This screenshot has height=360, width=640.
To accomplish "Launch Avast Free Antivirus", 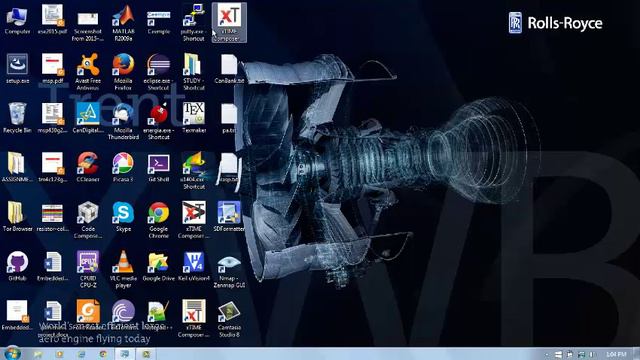I will point(88,72).
